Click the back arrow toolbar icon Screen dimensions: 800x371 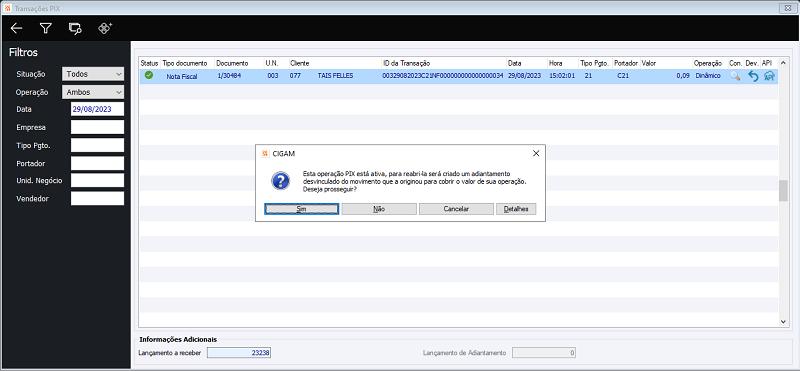click(16, 28)
